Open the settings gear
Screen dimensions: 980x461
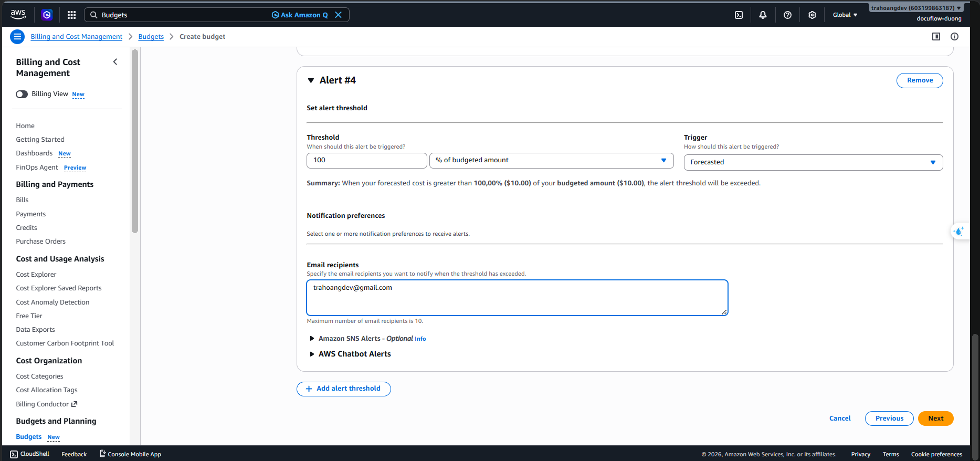pyautogui.click(x=812, y=15)
